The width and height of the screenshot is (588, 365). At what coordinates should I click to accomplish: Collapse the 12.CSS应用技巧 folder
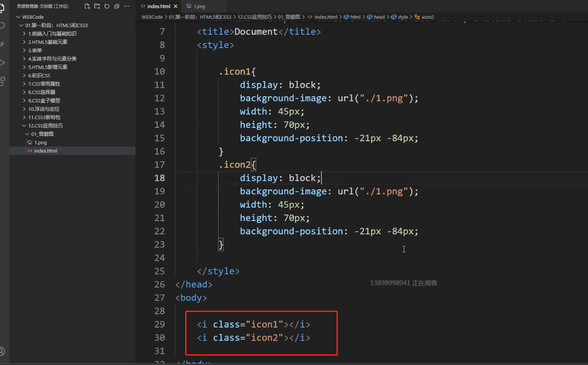click(x=24, y=126)
